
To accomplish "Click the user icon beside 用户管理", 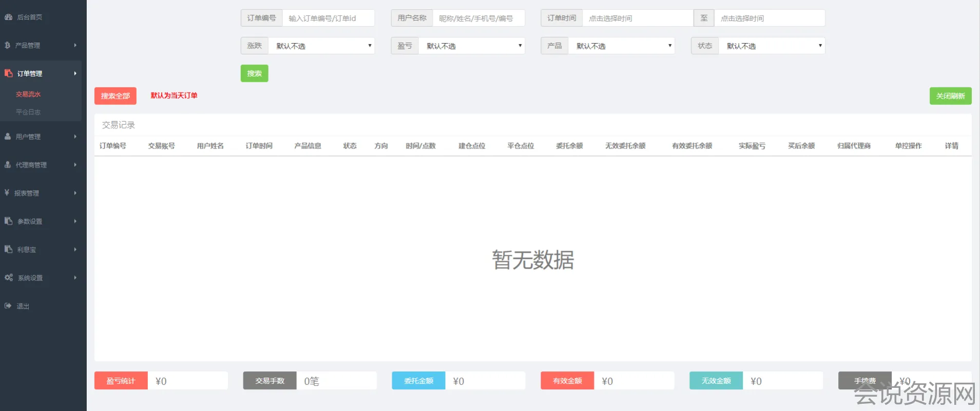I will [x=8, y=137].
